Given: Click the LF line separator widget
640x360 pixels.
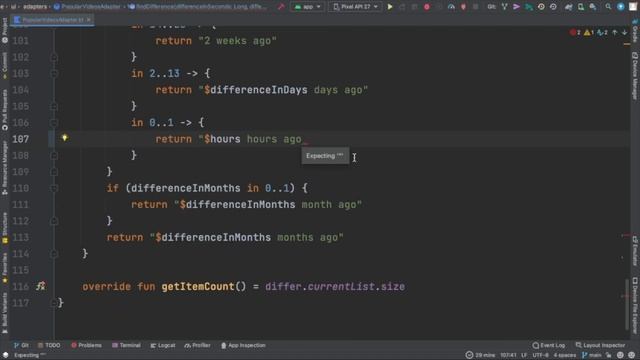Looking at the screenshot, I should [524, 355].
